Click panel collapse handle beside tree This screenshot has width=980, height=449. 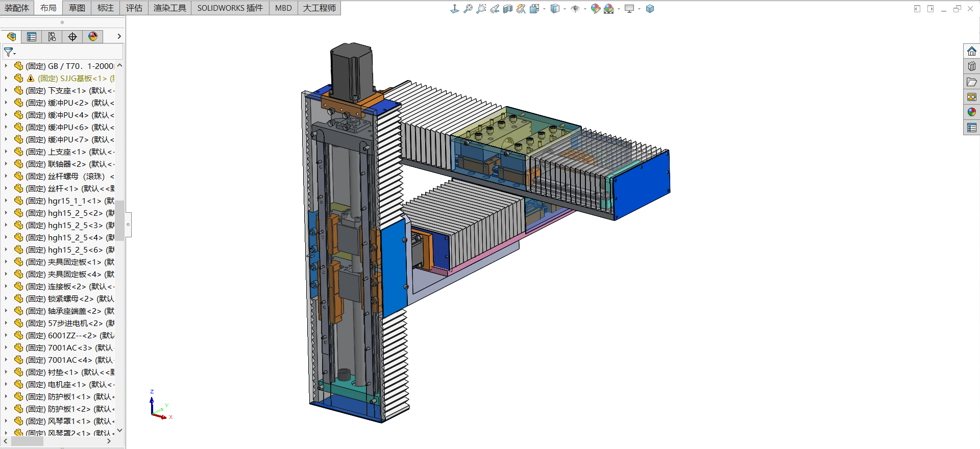[128, 224]
